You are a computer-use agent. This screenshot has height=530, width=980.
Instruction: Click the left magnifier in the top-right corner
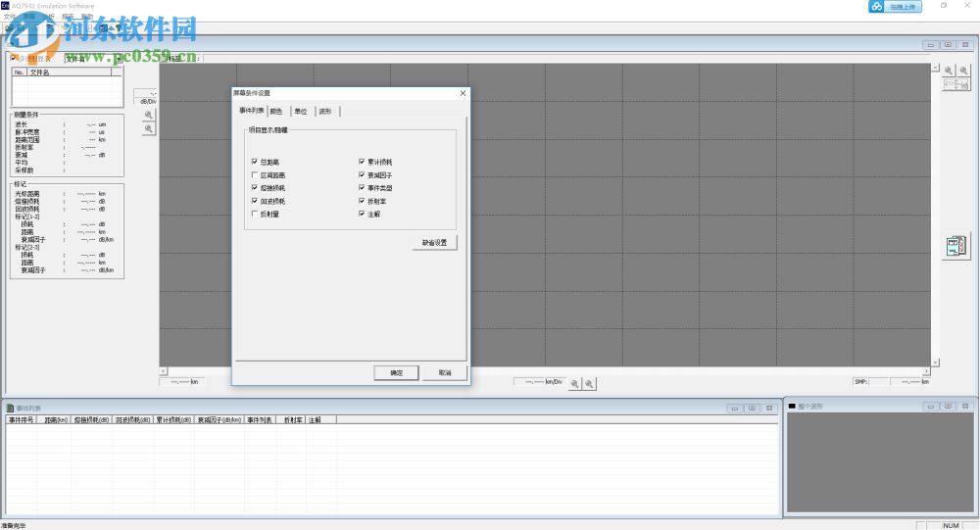(949, 71)
